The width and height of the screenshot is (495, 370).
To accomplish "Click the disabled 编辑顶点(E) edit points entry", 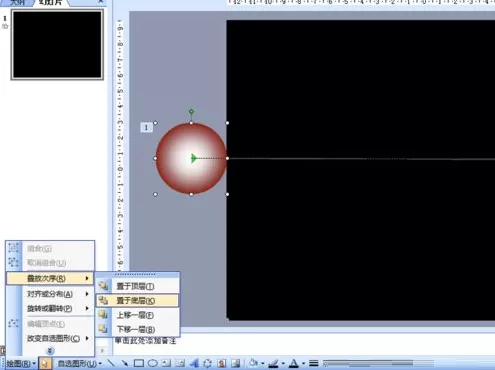I will pyautogui.click(x=50, y=324).
